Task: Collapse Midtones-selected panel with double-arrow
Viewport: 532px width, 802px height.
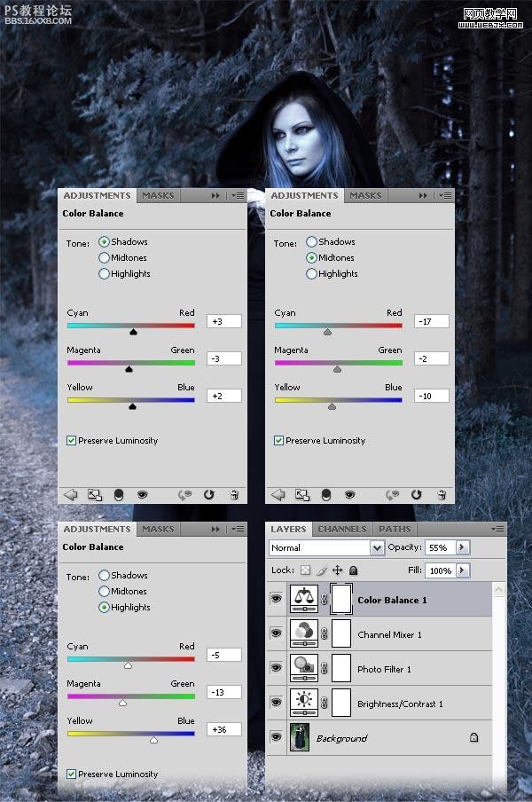Action: [423, 195]
